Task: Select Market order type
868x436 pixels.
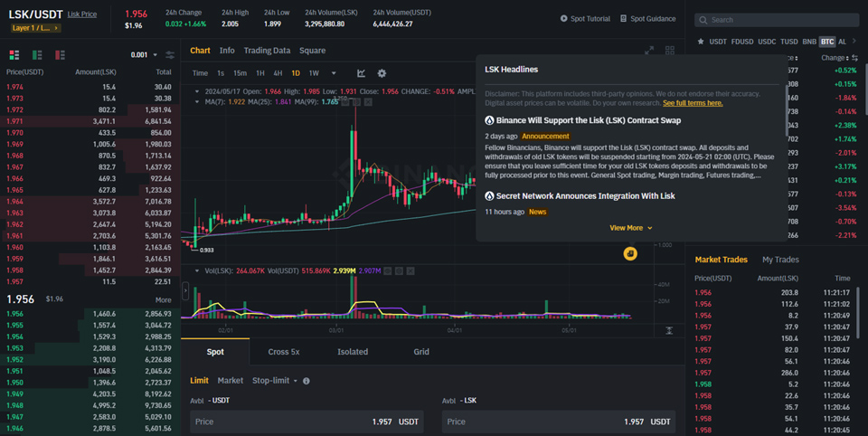Action: coord(231,381)
